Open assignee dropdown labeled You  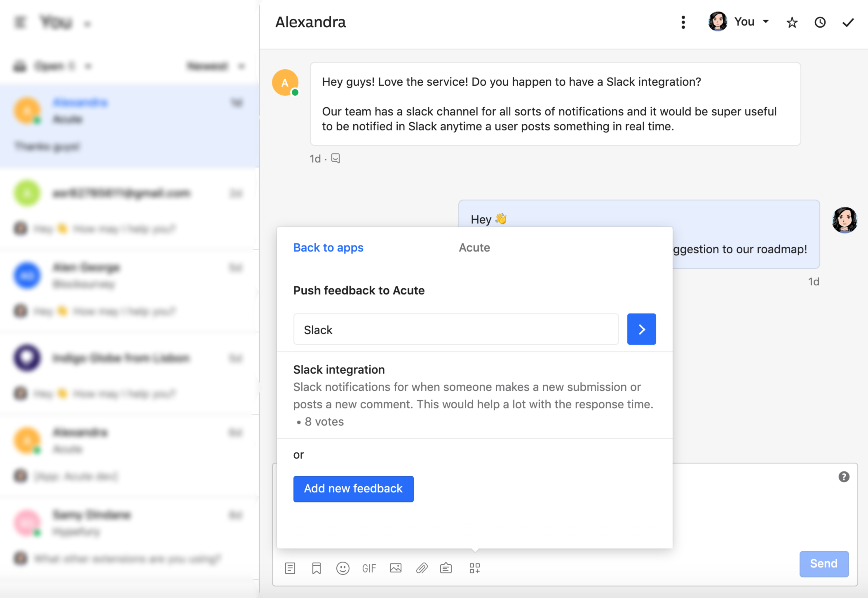point(739,21)
